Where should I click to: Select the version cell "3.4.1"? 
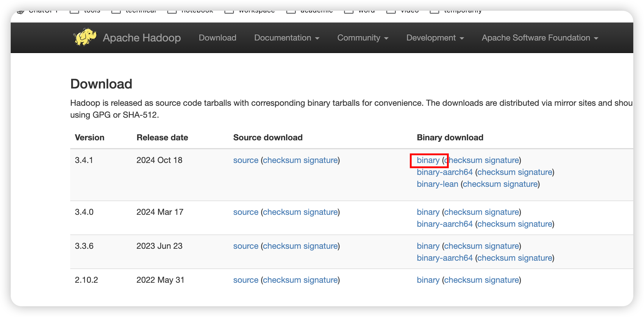84,160
